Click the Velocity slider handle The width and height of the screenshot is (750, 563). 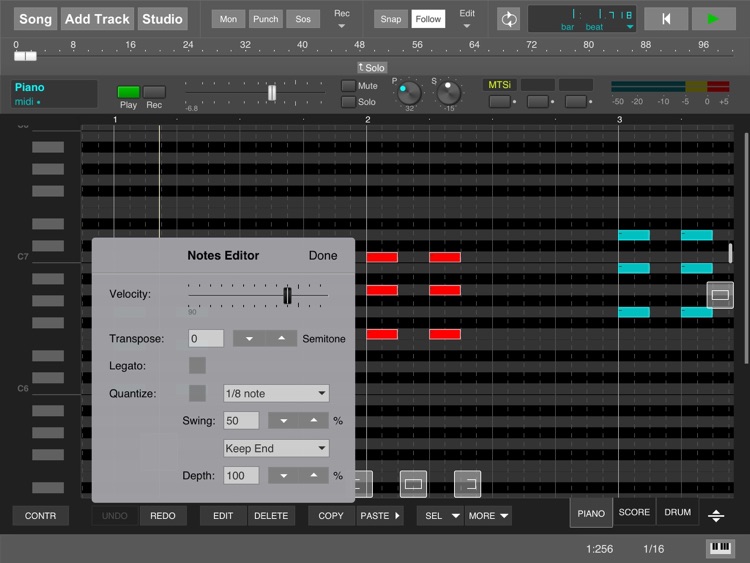tap(287, 296)
